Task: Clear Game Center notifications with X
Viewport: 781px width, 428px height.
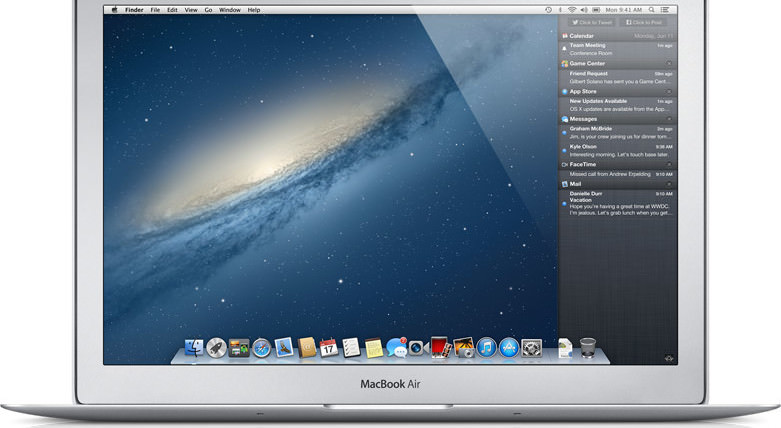Action: coord(669,63)
